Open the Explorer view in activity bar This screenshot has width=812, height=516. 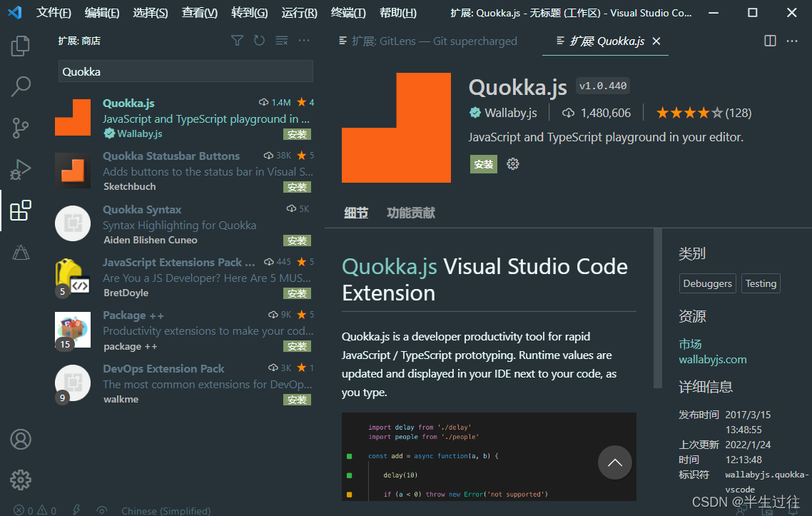point(20,46)
